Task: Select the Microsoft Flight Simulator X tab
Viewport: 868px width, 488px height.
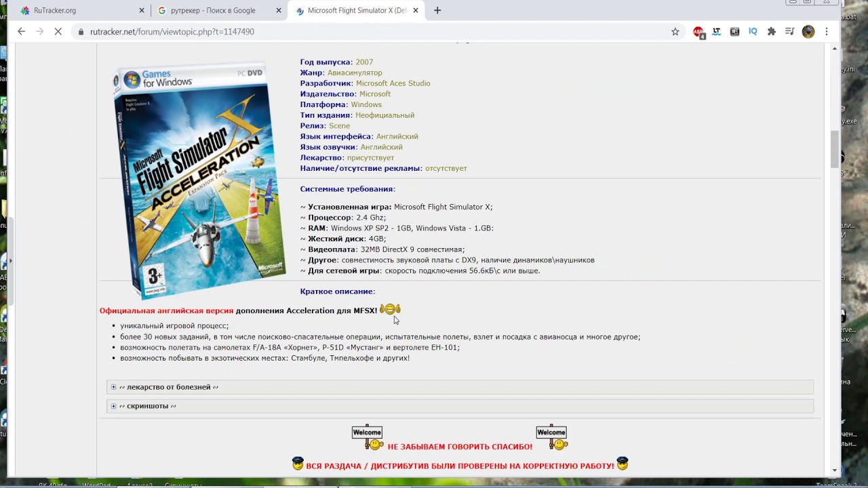Action: [356, 10]
